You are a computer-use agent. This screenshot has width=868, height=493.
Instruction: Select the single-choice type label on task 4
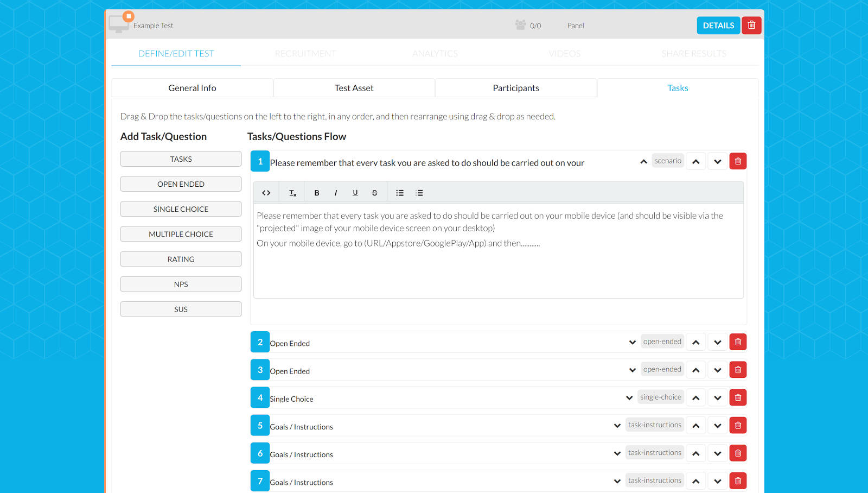coord(661,397)
